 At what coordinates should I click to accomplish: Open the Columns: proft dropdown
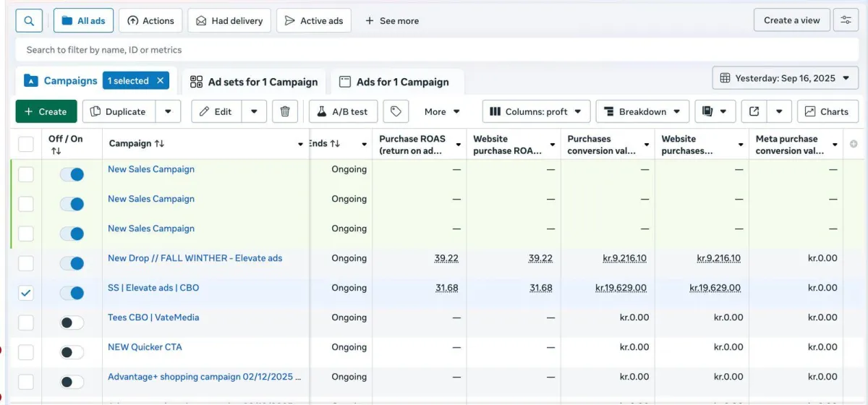pos(536,111)
